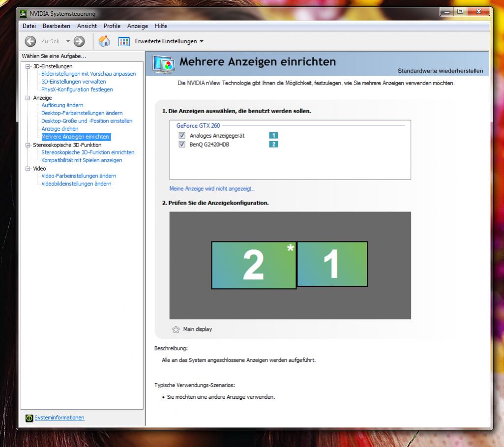Select display 1 in layout preview
504x447 pixels.
click(332, 264)
